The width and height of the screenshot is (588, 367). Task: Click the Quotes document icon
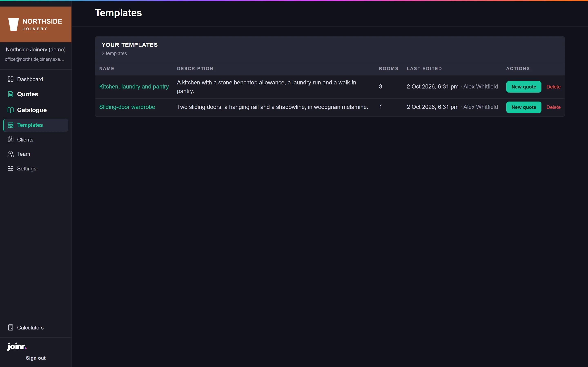[x=10, y=94]
